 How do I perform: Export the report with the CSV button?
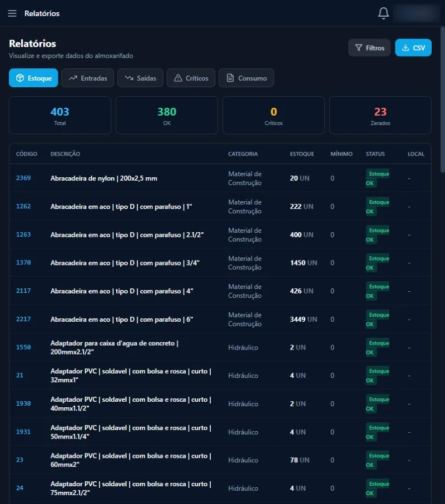pyautogui.click(x=413, y=48)
